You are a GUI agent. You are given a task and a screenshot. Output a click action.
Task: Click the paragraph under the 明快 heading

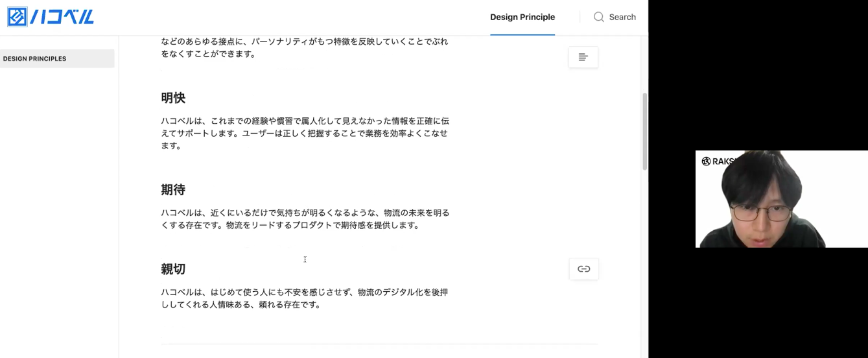[x=305, y=134]
